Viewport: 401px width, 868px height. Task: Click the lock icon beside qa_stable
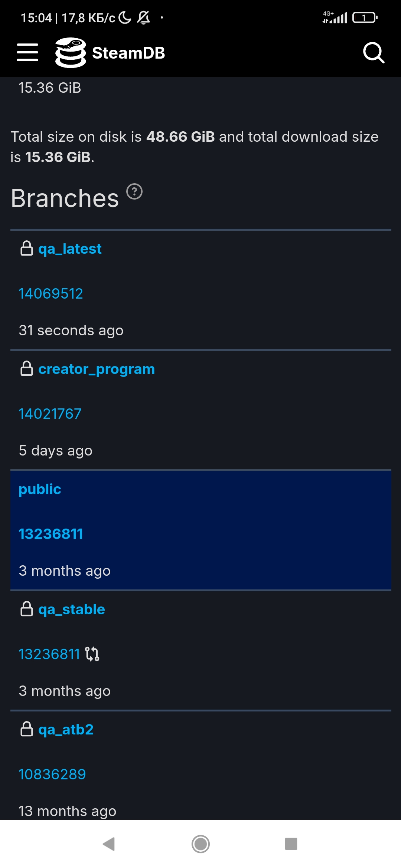(27, 609)
